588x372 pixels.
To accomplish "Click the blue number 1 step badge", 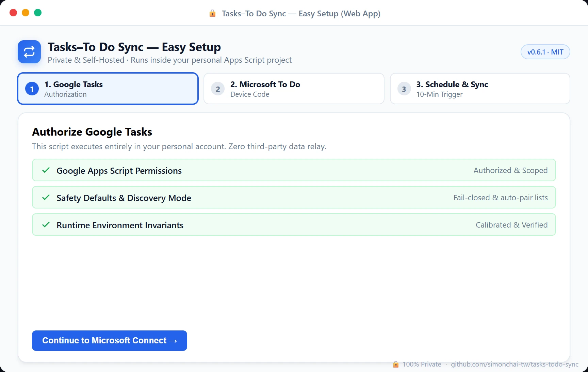I will coord(32,89).
